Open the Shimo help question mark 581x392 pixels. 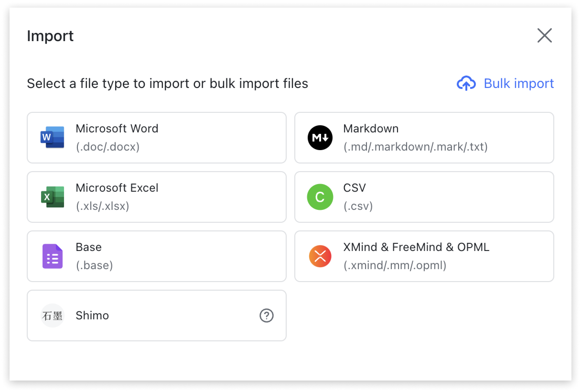(267, 315)
